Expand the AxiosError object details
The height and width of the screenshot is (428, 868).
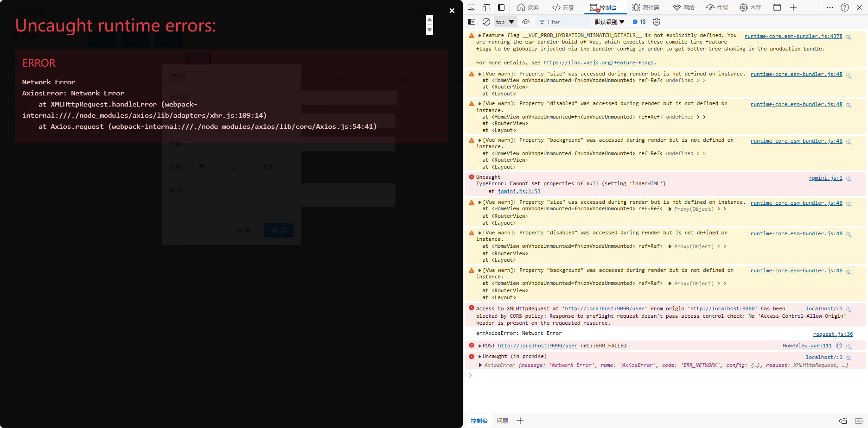click(x=480, y=365)
